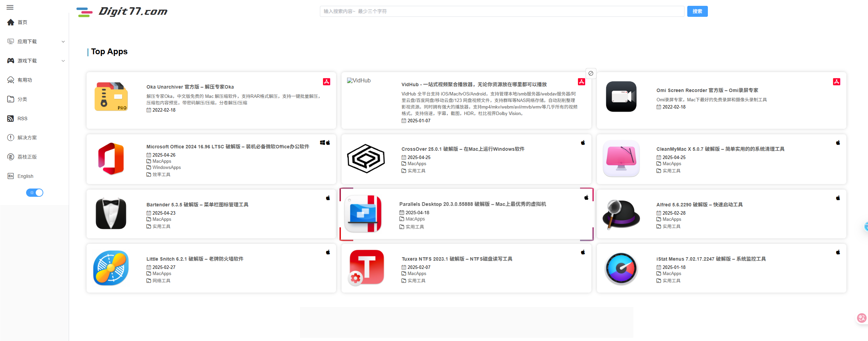Open the CleanMyMac X 5.0.7 title link
The height and width of the screenshot is (341, 868).
(x=720, y=149)
